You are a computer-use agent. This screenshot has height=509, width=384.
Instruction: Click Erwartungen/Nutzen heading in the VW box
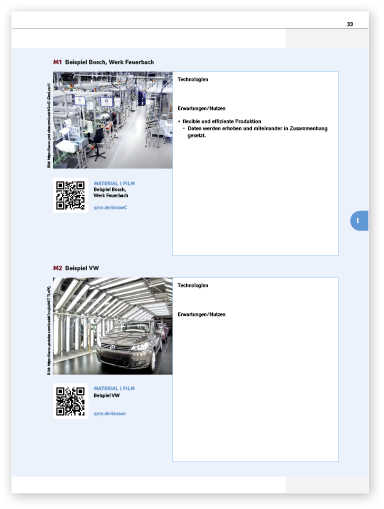pos(201,314)
